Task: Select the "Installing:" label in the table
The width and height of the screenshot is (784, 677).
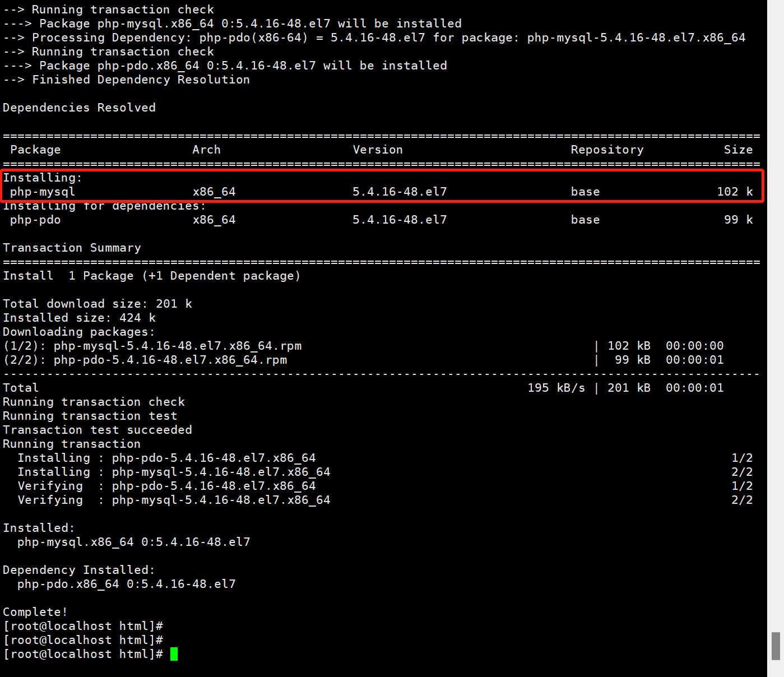Action: [x=43, y=178]
